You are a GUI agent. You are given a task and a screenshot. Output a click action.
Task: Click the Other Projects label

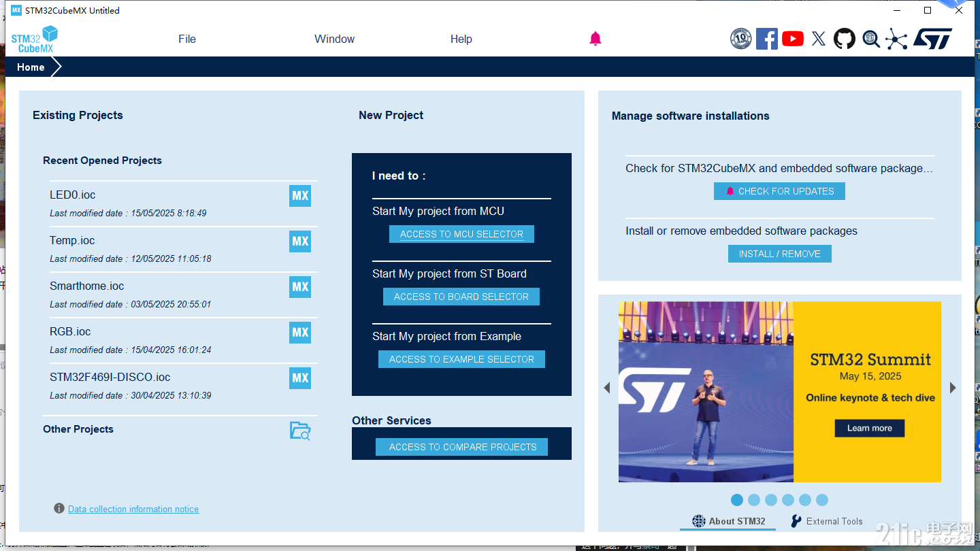pyautogui.click(x=78, y=429)
